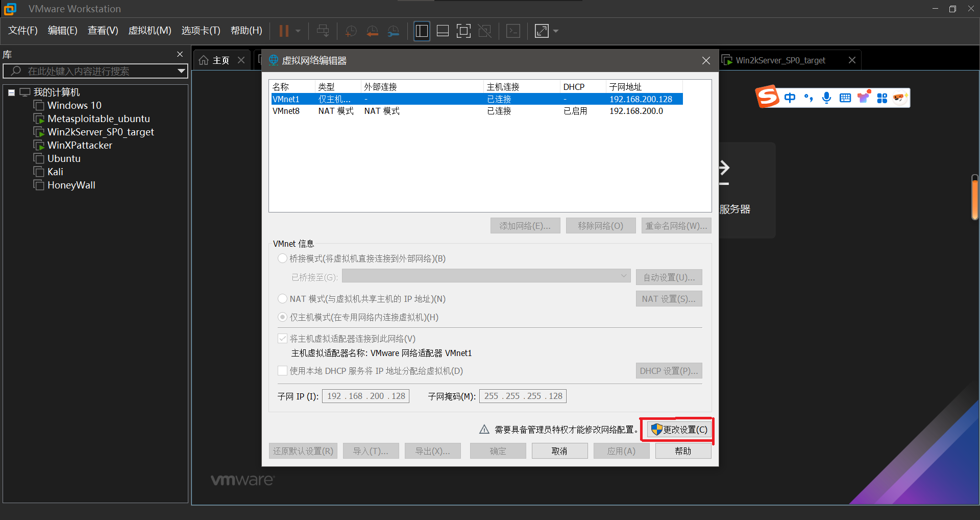Open the Sogou soft keyboard icon
This screenshot has width=980, height=520.
point(845,98)
